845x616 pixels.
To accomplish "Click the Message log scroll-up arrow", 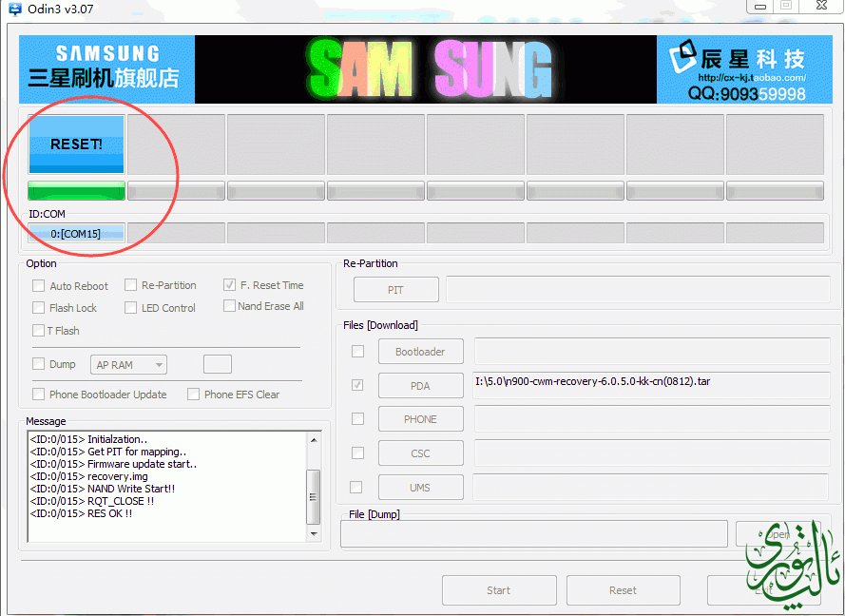I will point(314,440).
